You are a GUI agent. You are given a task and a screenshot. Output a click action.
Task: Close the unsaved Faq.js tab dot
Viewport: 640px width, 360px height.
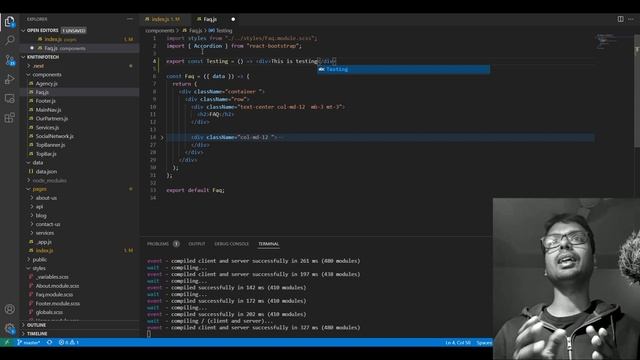[233, 19]
